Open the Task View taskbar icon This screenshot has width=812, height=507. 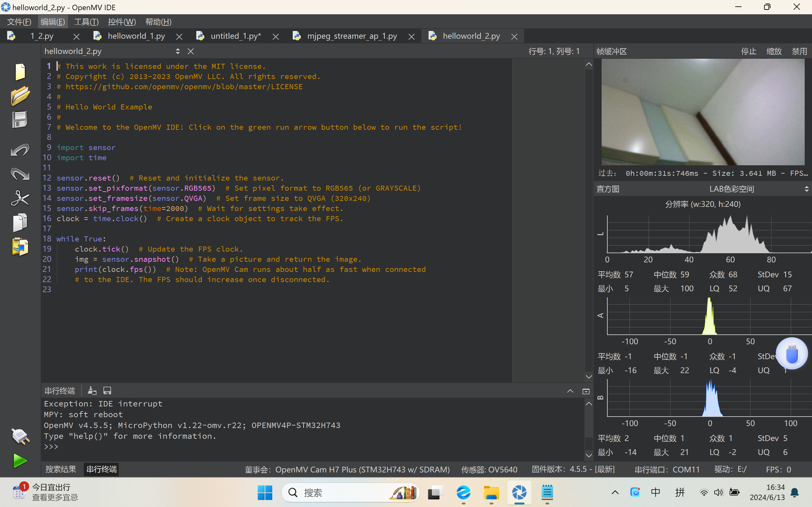(x=435, y=493)
